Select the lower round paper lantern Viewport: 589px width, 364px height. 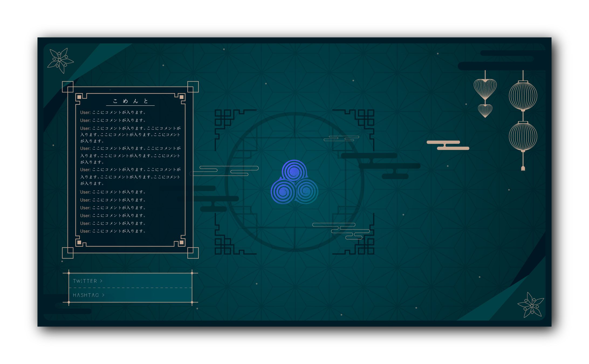(523, 136)
